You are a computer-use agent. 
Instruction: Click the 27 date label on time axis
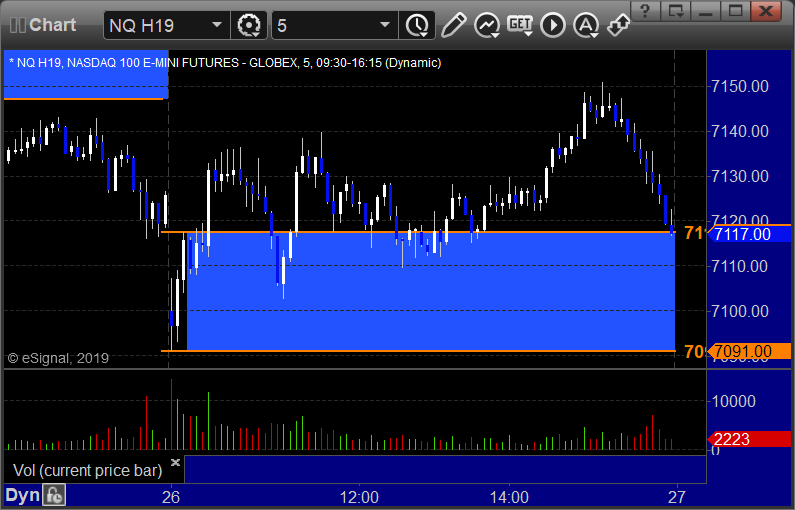point(676,497)
